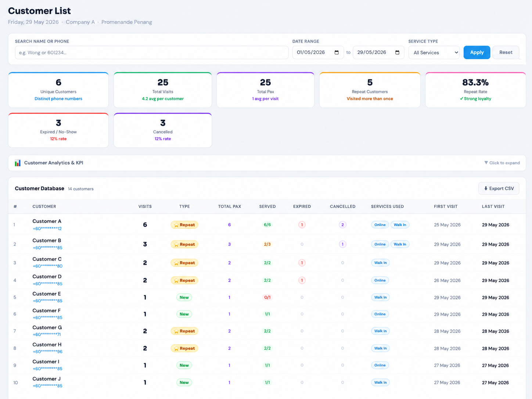Viewport: 532px width, 399px height.
Task: Sort by the FIRST VISIT column header
Action: 446,206
